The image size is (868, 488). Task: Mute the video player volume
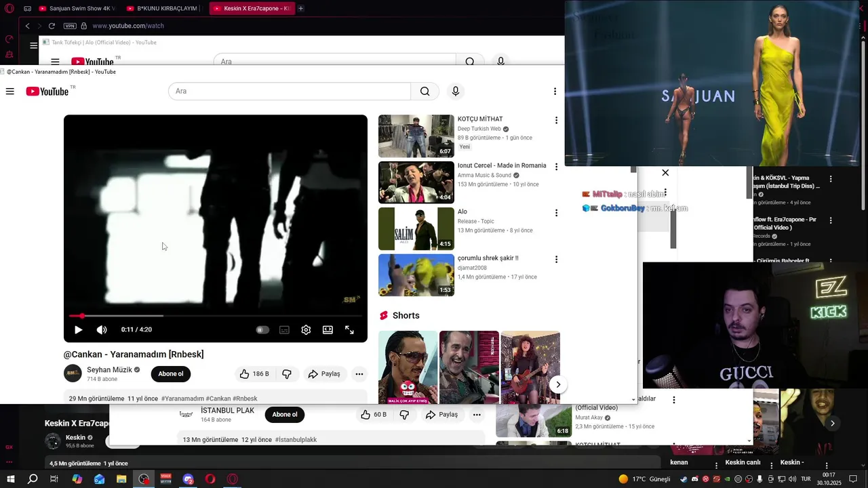click(x=102, y=330)
